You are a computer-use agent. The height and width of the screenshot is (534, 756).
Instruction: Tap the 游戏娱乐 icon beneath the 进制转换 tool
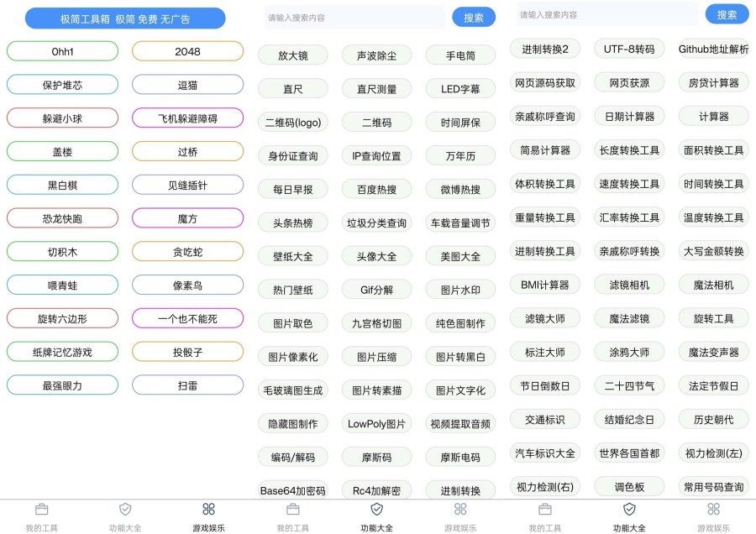[x=460, y=510]
